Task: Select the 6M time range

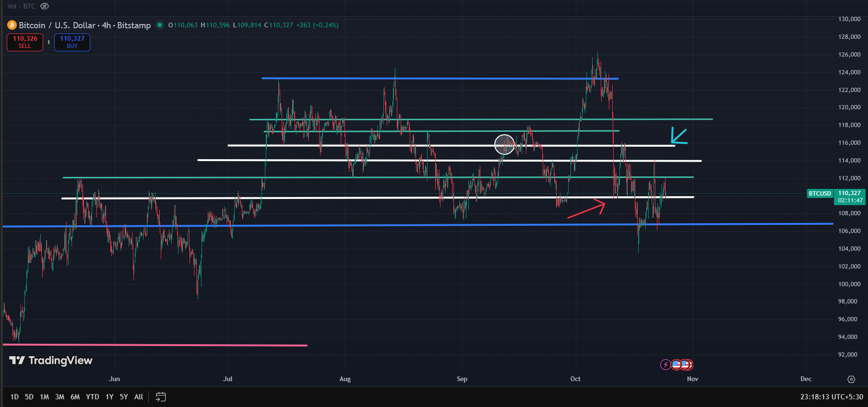Action: pyautogui.click(x=75, y=397)
